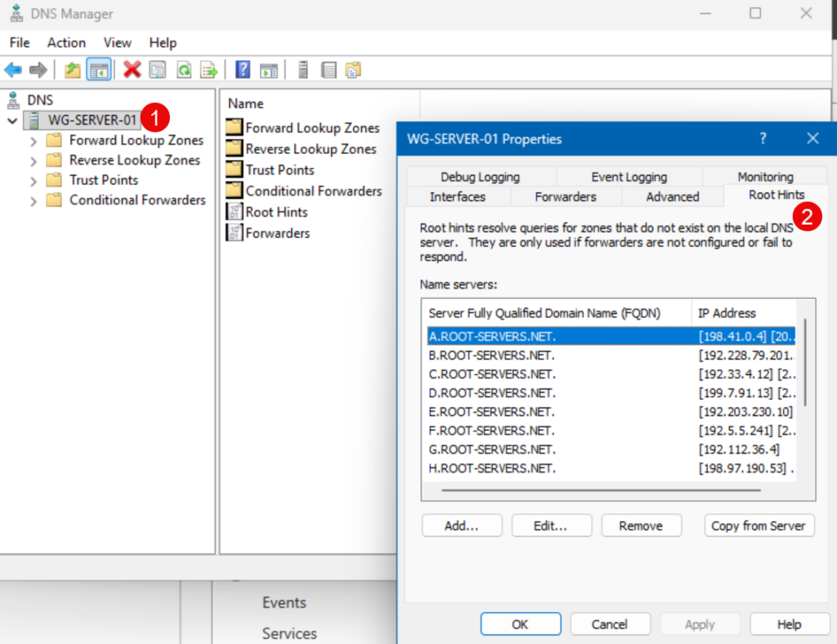Click the Up One Level folder icon
Screen dimensions: 837x644
[x=73, y=70]
